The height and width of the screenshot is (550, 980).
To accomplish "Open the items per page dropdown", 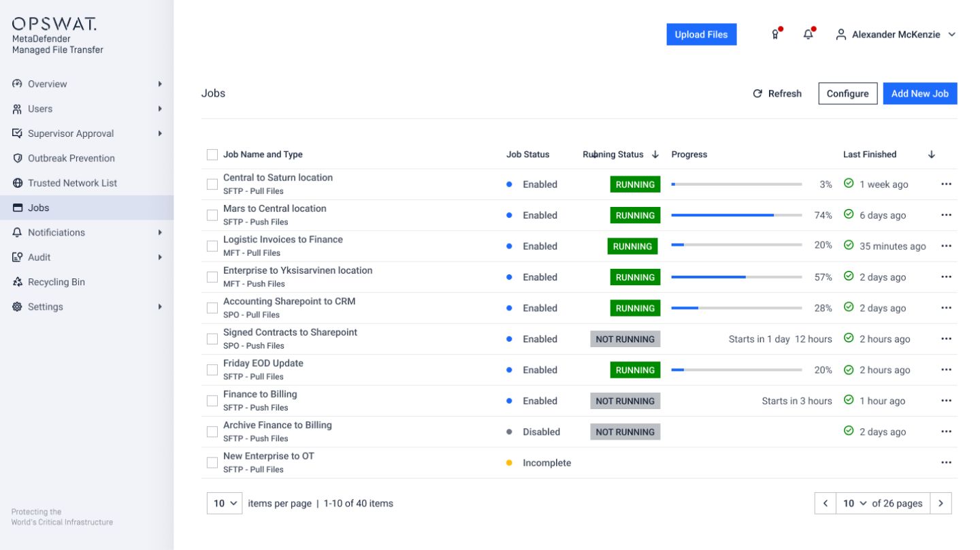I will coord(225,503).
